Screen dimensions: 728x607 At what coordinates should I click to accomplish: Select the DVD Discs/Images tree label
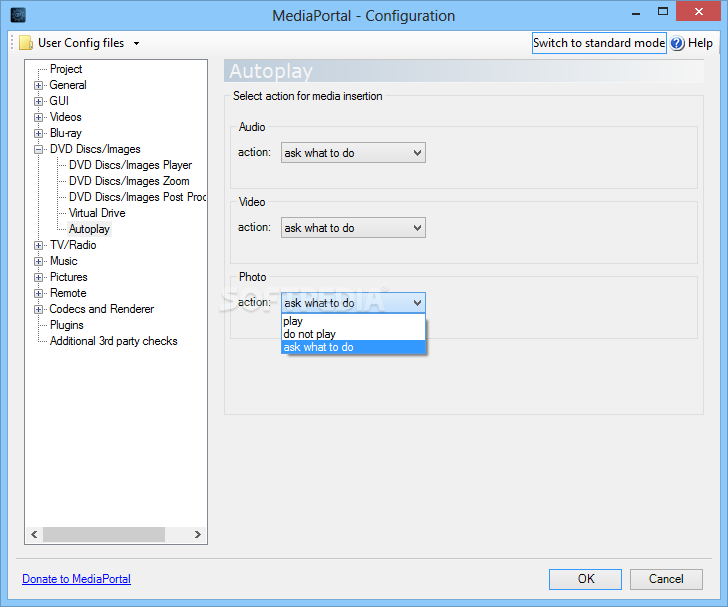pos(95,149)
